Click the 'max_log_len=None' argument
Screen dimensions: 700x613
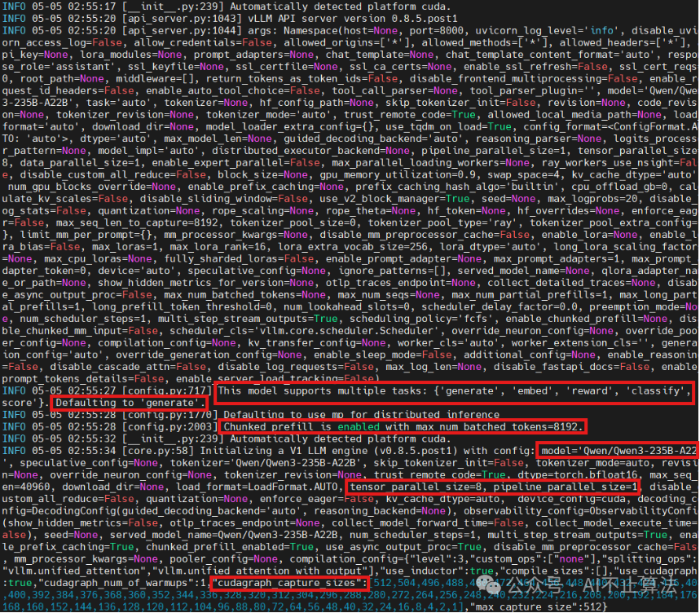(x=434, y=367)
